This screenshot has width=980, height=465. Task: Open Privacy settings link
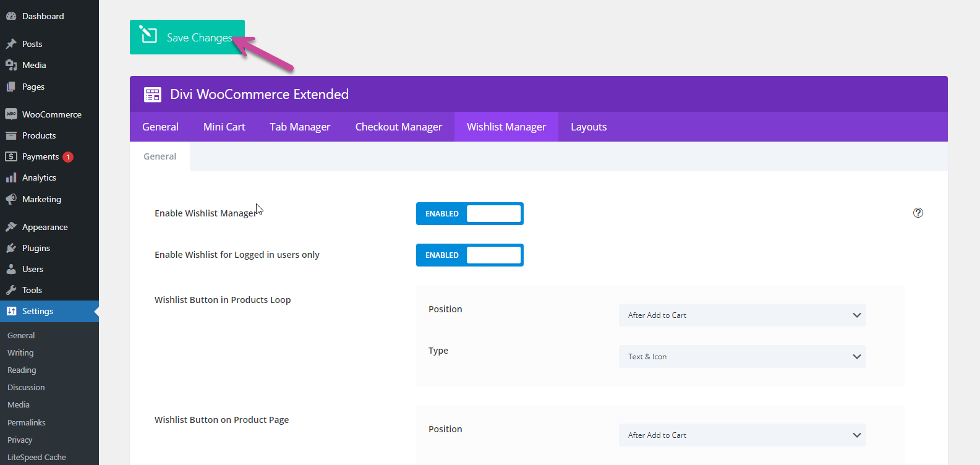pyautogui.click(x=20, y=440)
